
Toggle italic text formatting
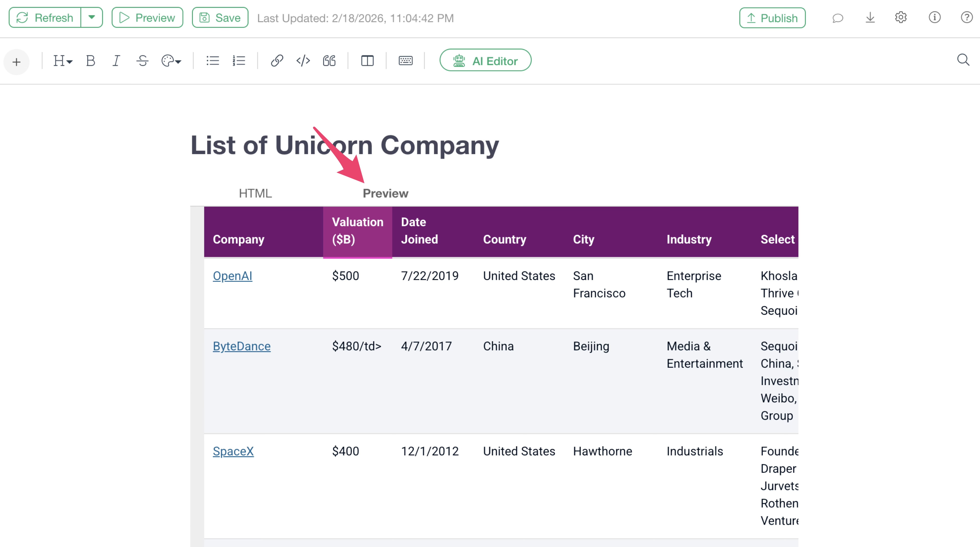click(116, 61)
